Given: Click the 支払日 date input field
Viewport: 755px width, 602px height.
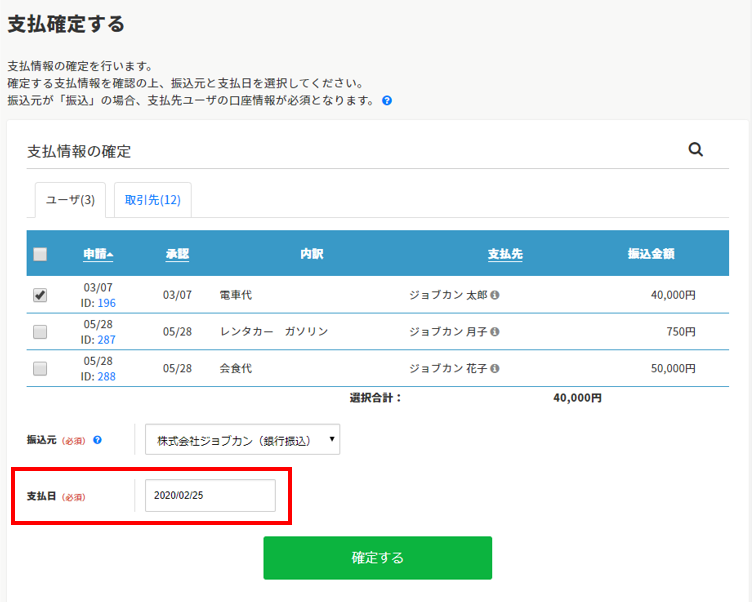Looking at the screenshot, I should tap(210, 496).
